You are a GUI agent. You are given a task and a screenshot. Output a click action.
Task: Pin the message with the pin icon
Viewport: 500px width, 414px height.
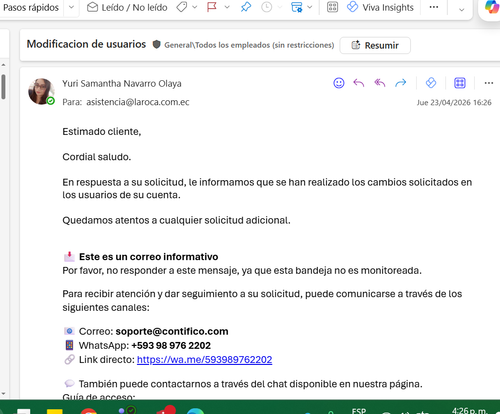(x=246, y=7)
